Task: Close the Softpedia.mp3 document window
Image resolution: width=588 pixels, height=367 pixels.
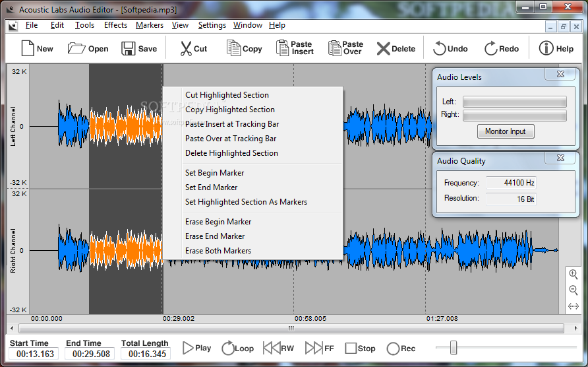Action: (575, 26)
